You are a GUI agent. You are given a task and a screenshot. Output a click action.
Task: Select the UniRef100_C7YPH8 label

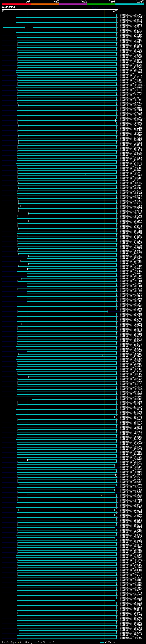point(131,548)
